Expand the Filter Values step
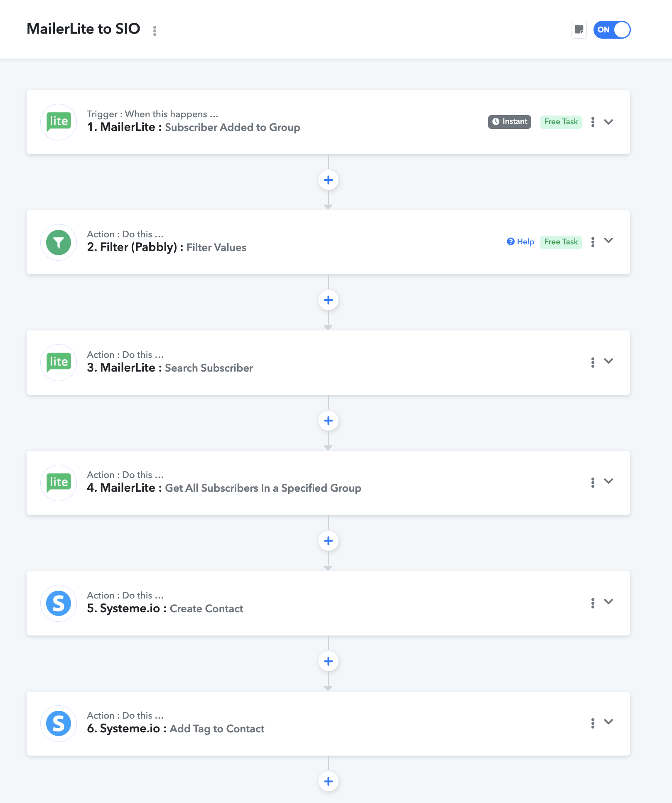 tap(608, 241)
